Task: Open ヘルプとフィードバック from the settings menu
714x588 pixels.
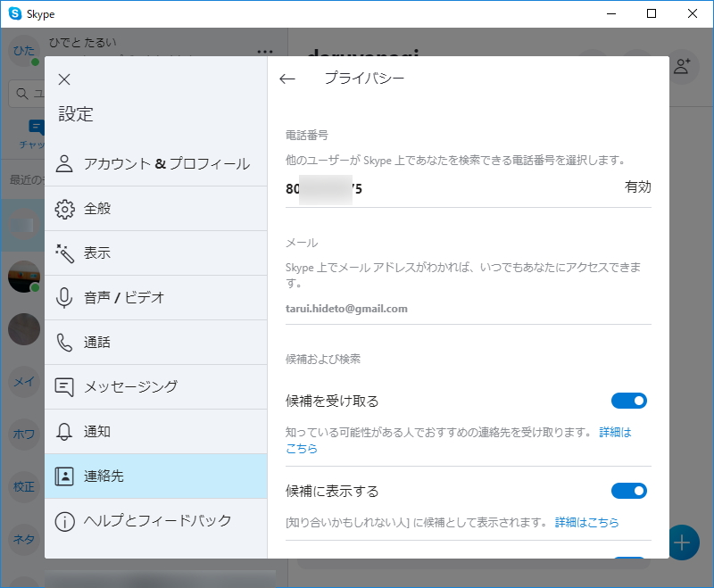Action: pyautogui.click(x=63, y=520)
